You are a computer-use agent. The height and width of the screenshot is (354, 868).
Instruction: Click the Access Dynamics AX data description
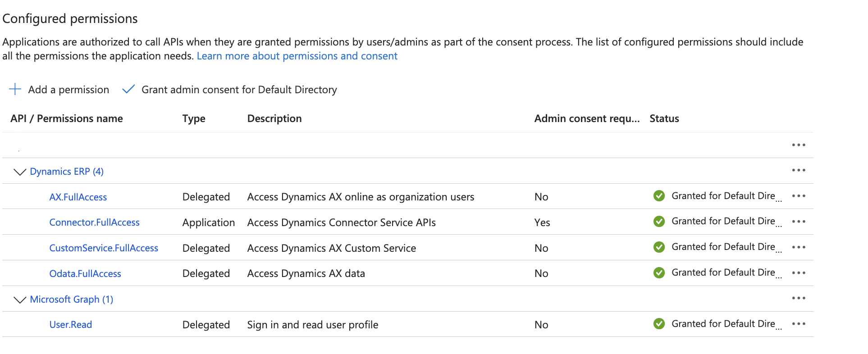click(x=306, y=273)
